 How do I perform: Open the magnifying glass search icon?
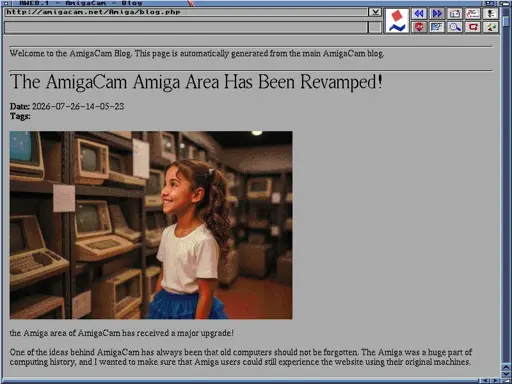click(x=455, y=27)
